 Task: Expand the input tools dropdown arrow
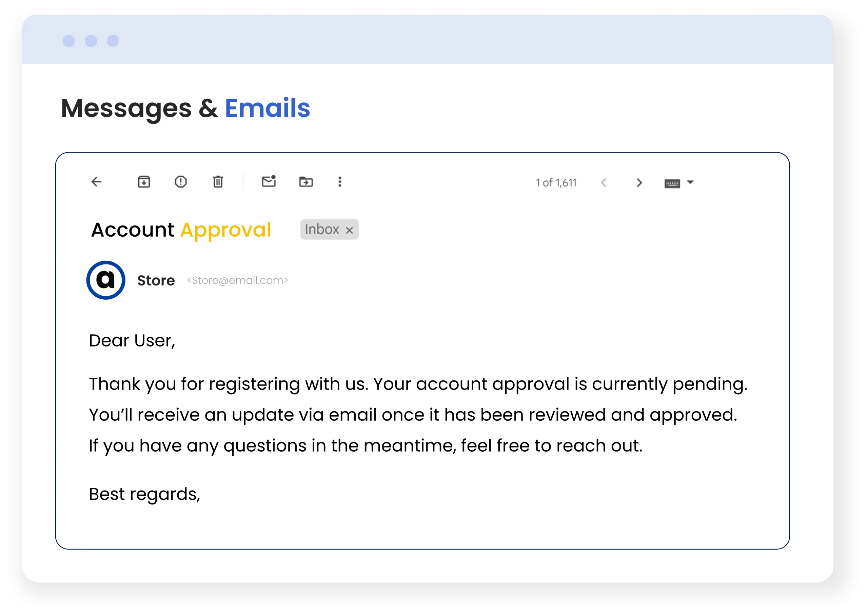point(690,182)
